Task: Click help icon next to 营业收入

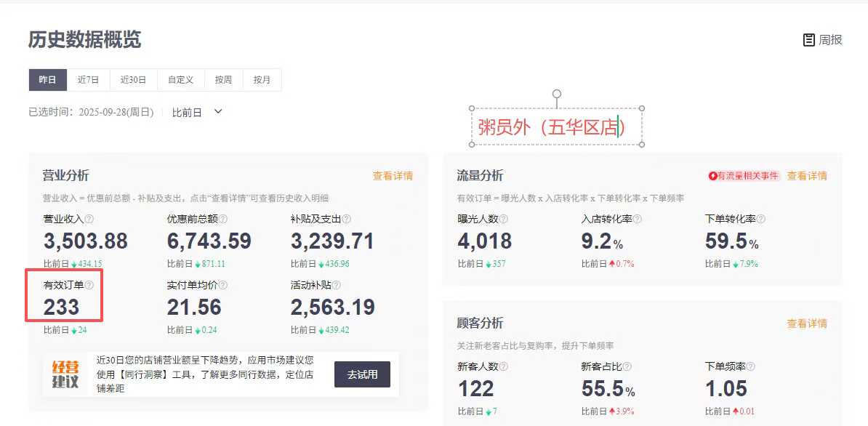Action: coord(89,219)
